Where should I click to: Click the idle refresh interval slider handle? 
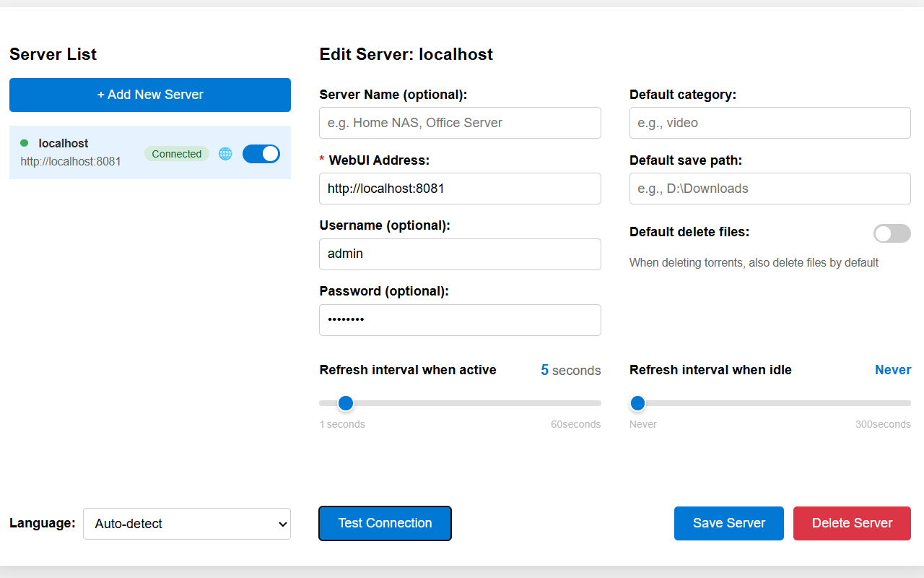coord(637,403)
